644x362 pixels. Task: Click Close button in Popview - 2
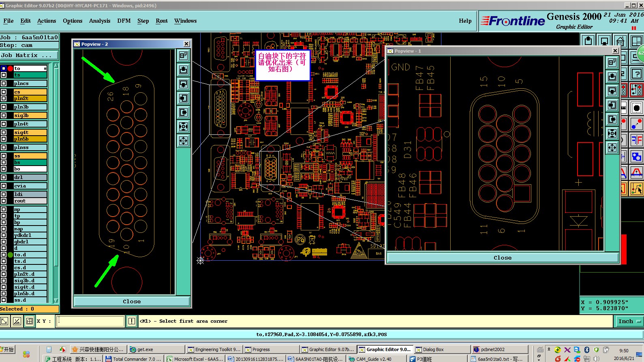click(x=132, y=301)
